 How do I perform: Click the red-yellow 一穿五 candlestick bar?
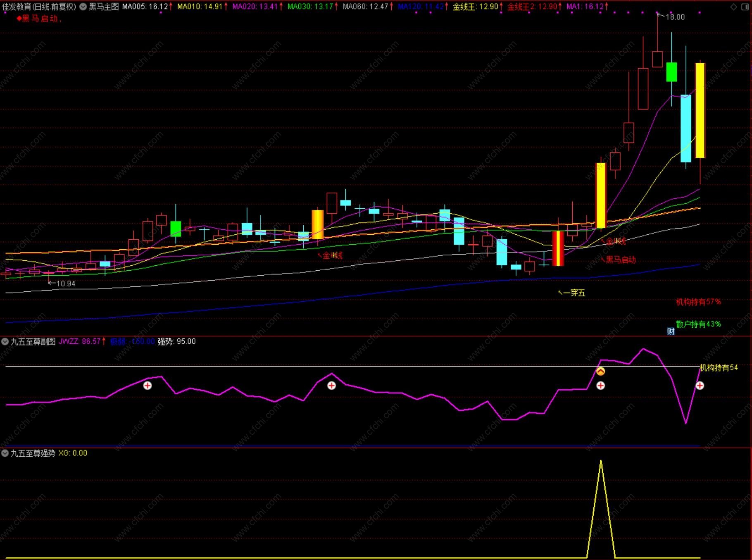558,248
